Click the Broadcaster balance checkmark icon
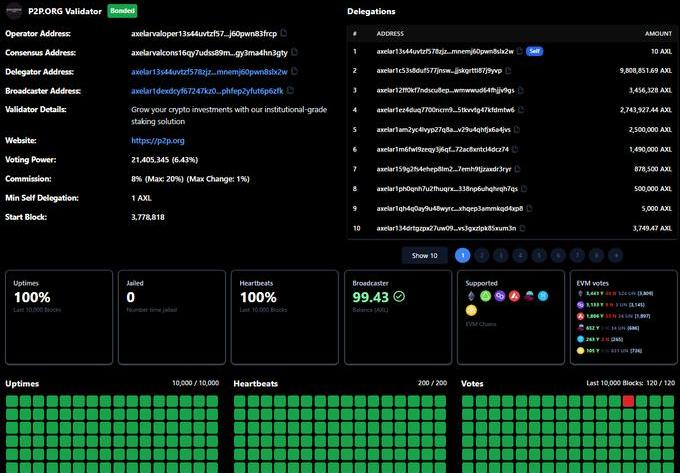Image resolution: width=680 pixels, height=473 pixels. [399, 297]
